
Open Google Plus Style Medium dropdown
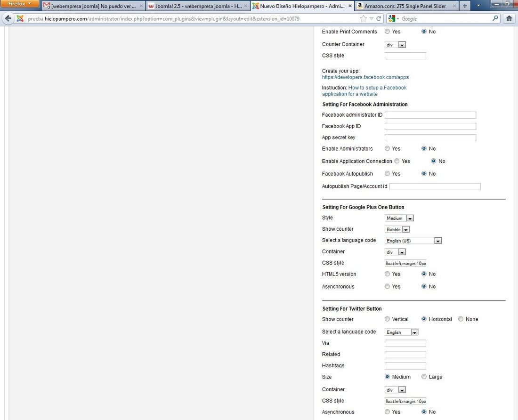coord(399,218)
